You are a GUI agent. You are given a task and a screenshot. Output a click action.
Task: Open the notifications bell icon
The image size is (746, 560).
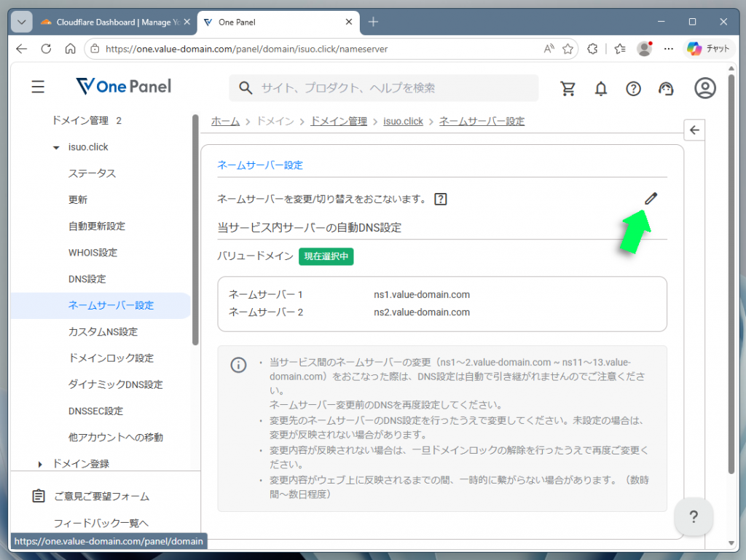[601, 88]
